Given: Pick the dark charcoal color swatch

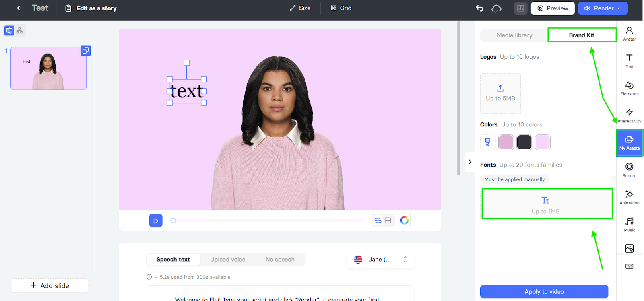Looking at the screenshot, I should (x=524, y=142).
